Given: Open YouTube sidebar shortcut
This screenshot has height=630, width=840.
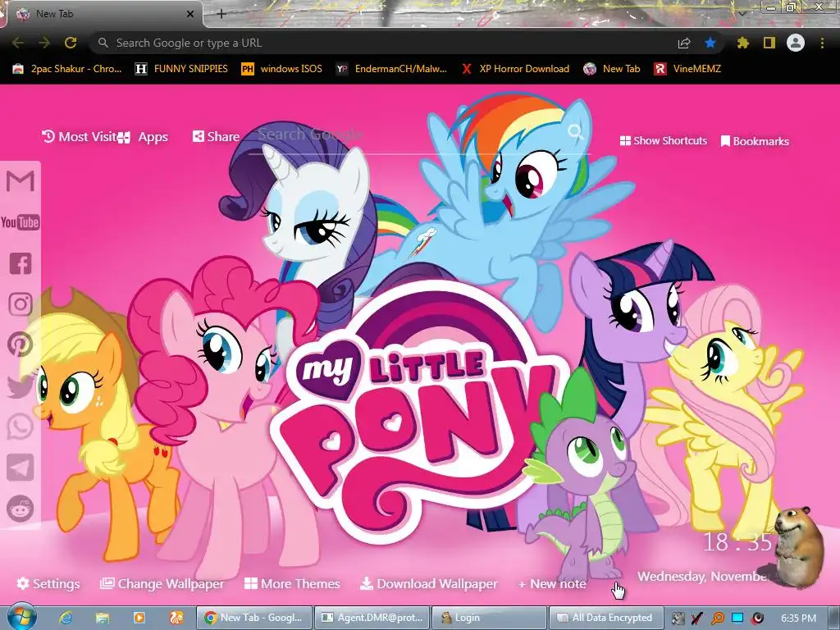Looking at the screenshot, I should click(21, 222).
